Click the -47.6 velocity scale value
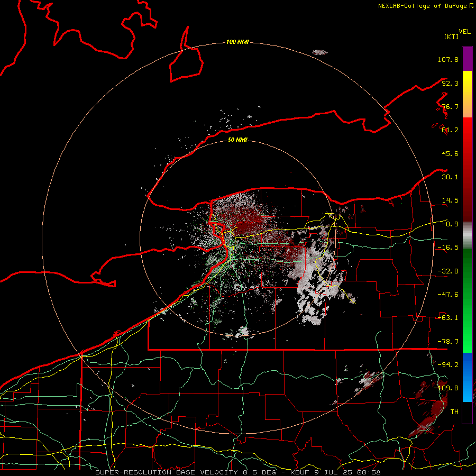Image resolution: width=476 pixels, height=476 pixels. tap(448, 295)
